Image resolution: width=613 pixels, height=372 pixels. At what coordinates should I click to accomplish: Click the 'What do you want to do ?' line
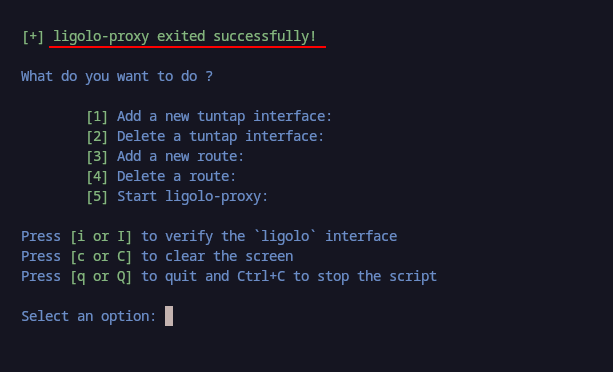click(x=117, y=77)
